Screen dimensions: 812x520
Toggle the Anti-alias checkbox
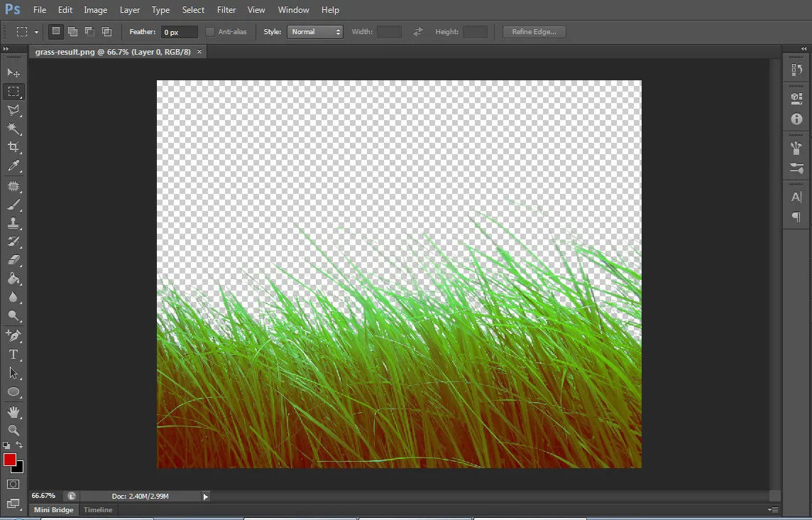209,32
